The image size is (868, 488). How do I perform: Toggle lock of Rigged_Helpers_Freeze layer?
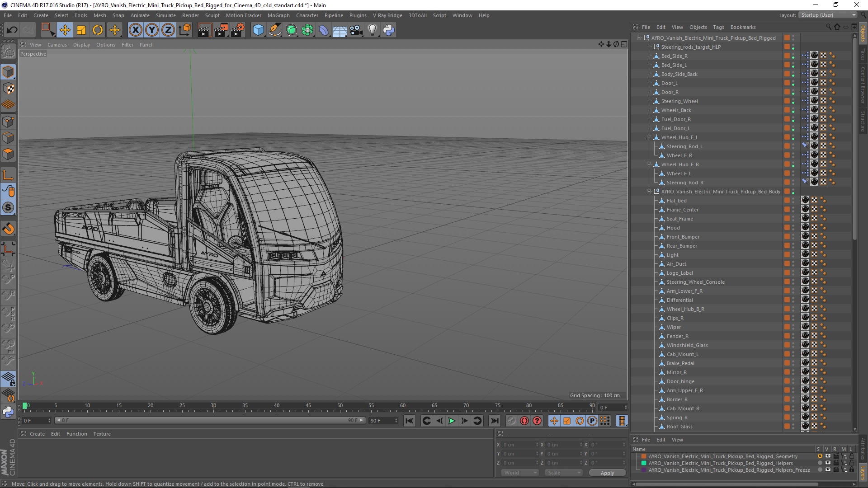pos(852,470)
